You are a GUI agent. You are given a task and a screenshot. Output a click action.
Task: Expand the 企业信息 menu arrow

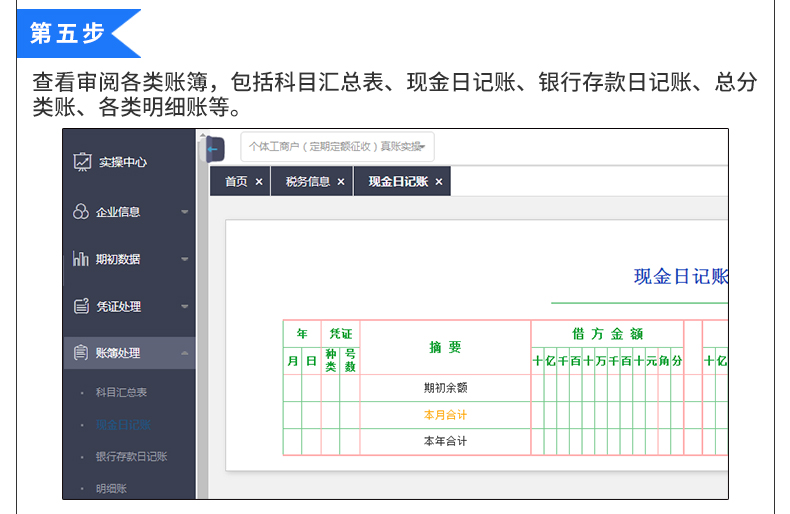click(x=184, y=212)
